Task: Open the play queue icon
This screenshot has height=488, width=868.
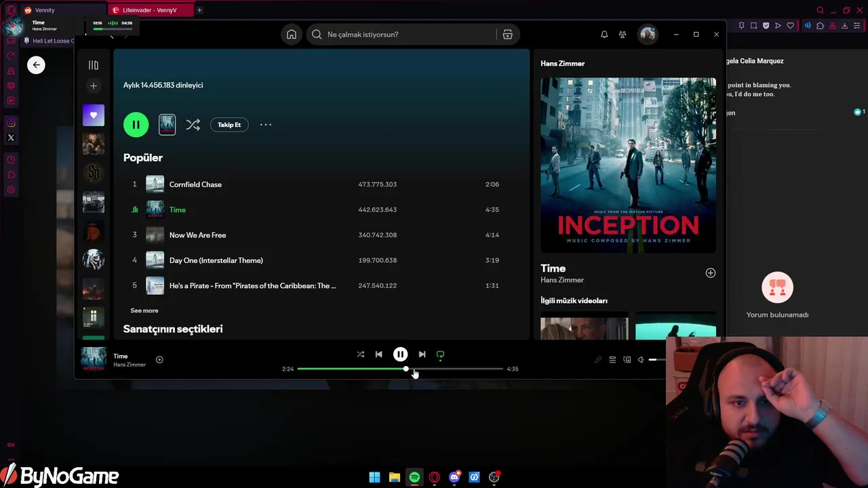Action: click(x=612, y=360)
